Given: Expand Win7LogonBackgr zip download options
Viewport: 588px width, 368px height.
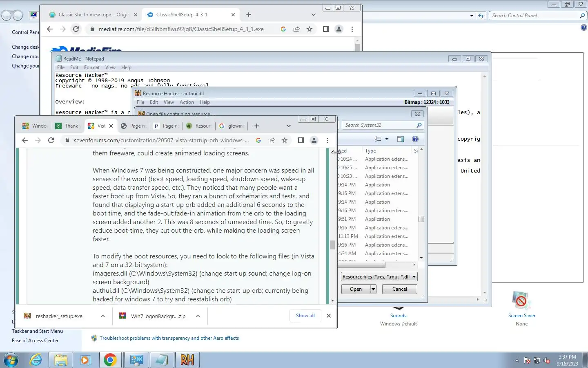Looking at the screenshot, I should tap(198, 316).
